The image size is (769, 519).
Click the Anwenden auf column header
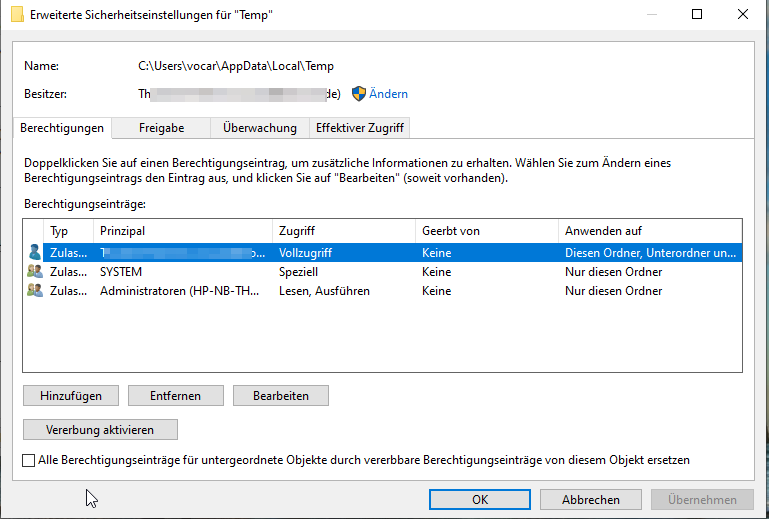(x=650, y=231)
